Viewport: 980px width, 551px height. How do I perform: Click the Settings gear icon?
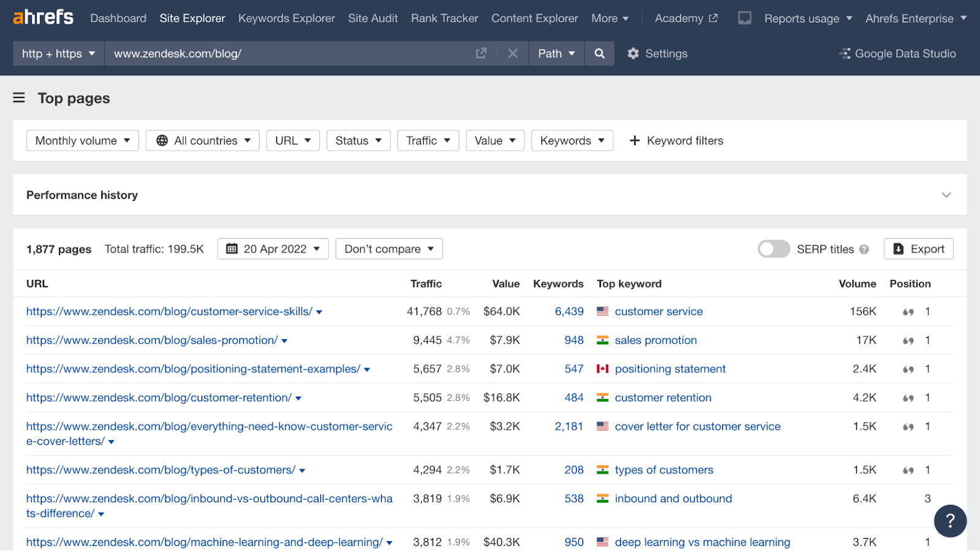tap(633, 54)
